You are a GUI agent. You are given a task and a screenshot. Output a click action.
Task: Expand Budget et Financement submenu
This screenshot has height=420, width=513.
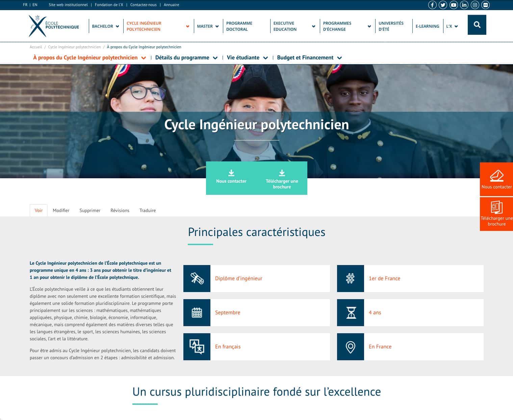coord(339,58)
